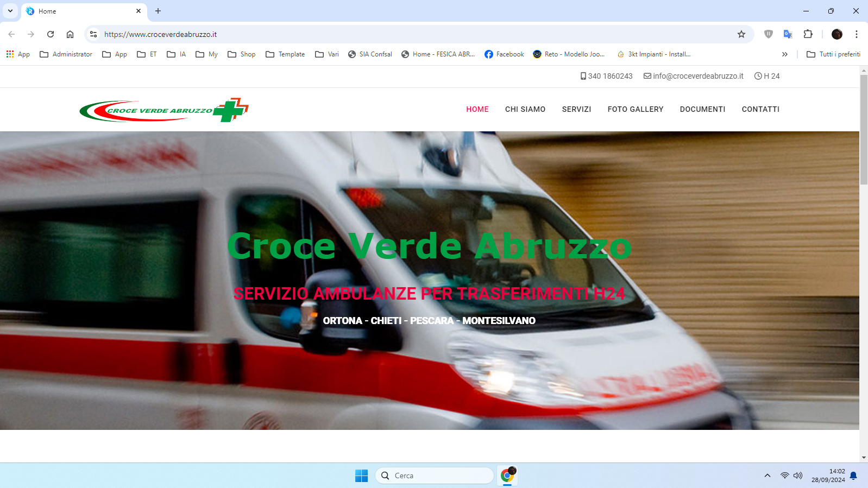This screenshot has width=868, height=488.
Task: Open the Chrome three-dot menu
Action: 857,34
